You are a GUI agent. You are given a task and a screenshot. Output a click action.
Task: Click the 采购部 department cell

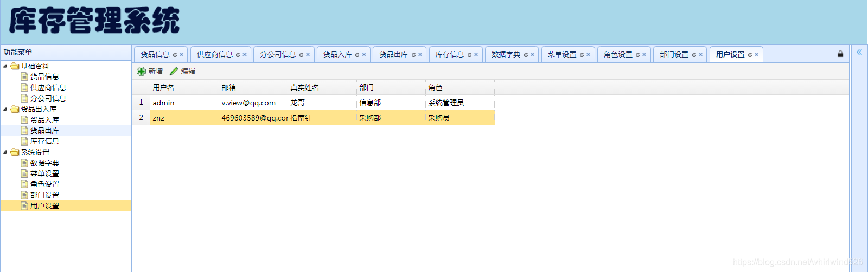(391, 118)
